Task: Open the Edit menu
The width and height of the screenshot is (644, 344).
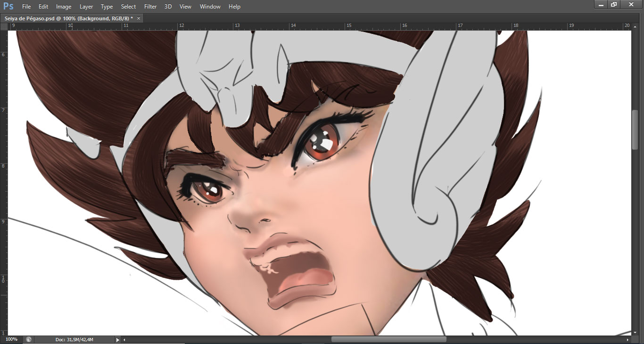Action: (43, 7)
